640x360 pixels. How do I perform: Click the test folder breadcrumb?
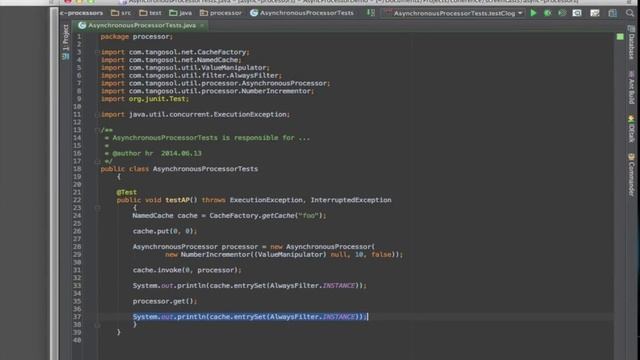pyautogui.click(x=150, y=13)
